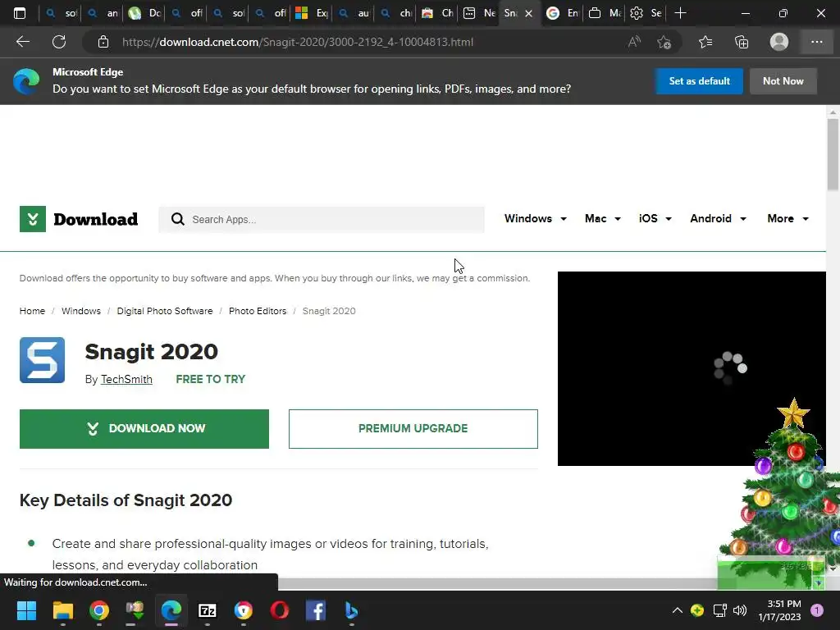
Task: Click the vertical page scrollbar thumb
Action: coord(832,154)
